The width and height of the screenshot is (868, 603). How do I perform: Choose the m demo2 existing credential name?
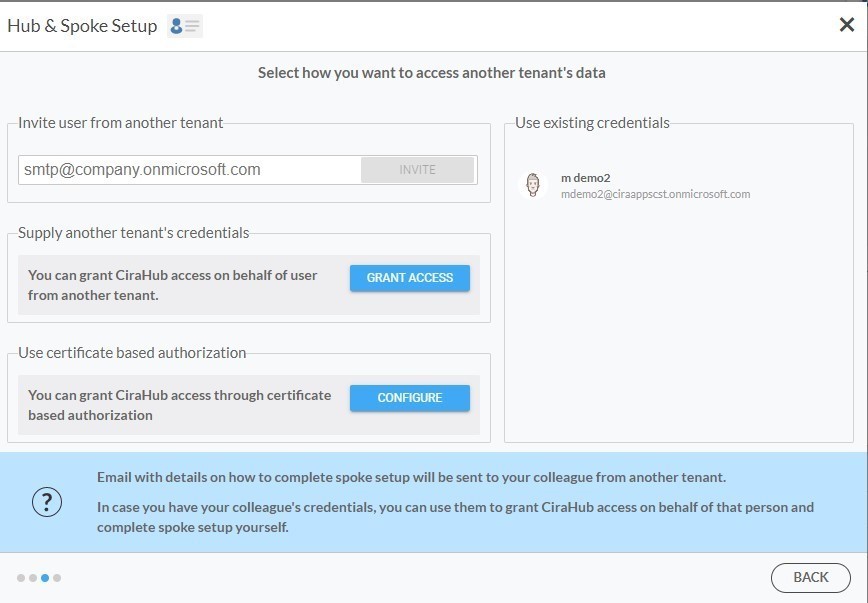pyautogui.click(x=585, y=178)
